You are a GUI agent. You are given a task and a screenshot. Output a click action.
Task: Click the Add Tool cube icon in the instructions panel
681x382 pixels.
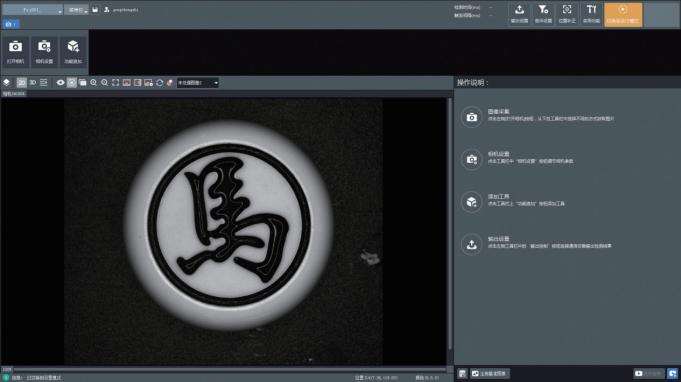(x=472, y=202)
